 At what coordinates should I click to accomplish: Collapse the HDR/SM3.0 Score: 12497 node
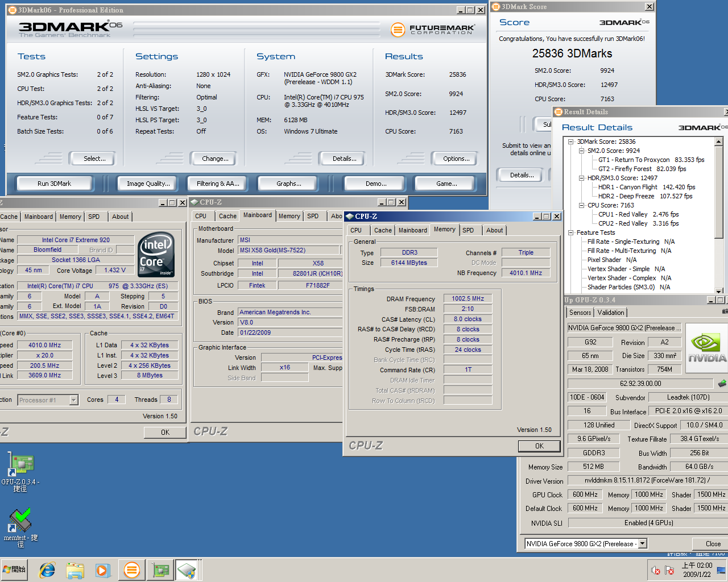[x=581, y=178]
